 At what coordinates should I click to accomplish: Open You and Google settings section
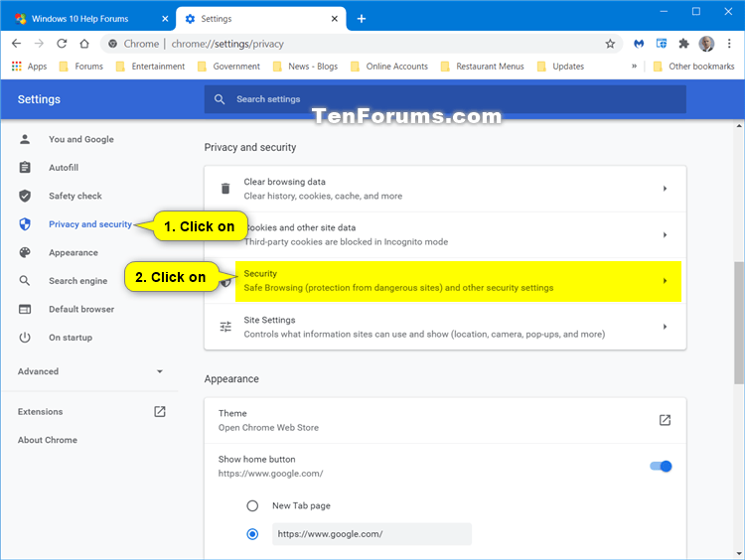pos(81,139)
